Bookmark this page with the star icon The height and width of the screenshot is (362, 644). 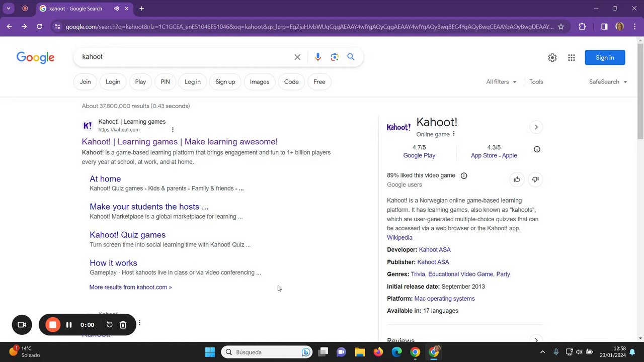click(x=561, y=27)
